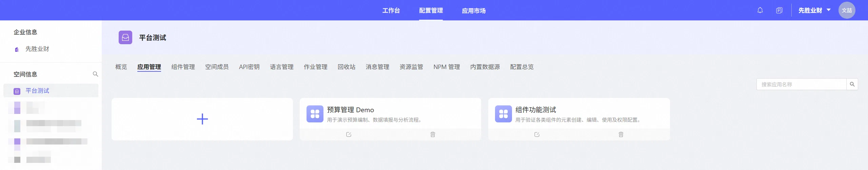The height and width of the screenshot is (170, 868).
Task: Open the 概览 tab
Action: point(121,67)
